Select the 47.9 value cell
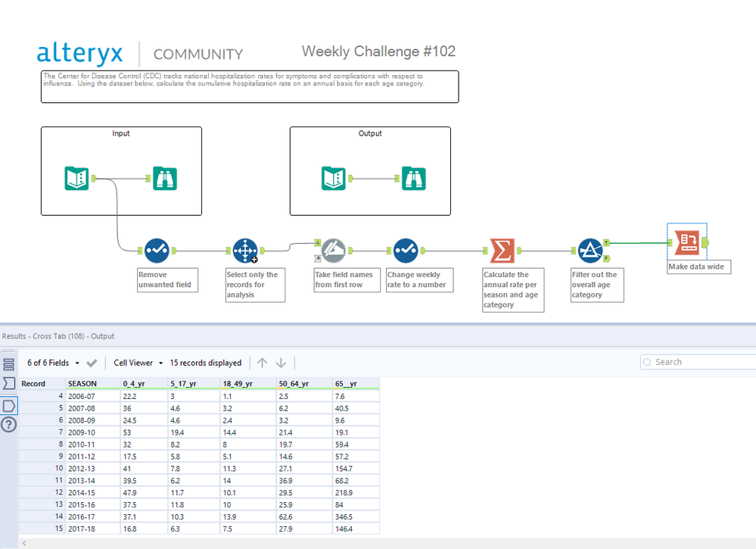756x549 pixels. coord(144,492)
